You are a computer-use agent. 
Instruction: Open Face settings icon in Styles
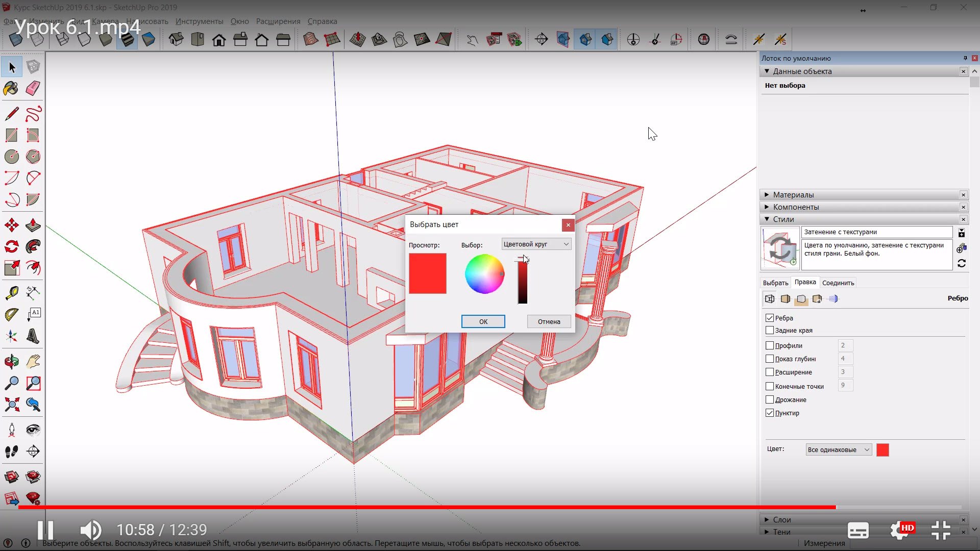(x=786, y=299)
